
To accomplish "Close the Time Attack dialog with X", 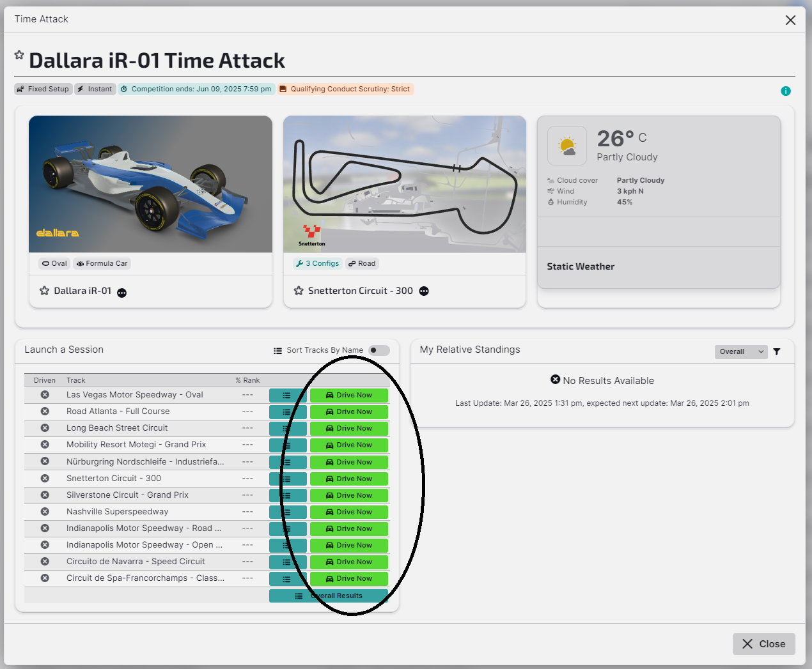I will (x=791, y=20).
